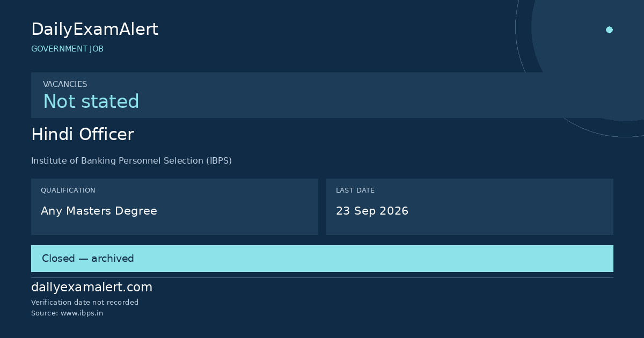
Task: Open Institute of Banking Personnel Selection text
Action: 131,160
